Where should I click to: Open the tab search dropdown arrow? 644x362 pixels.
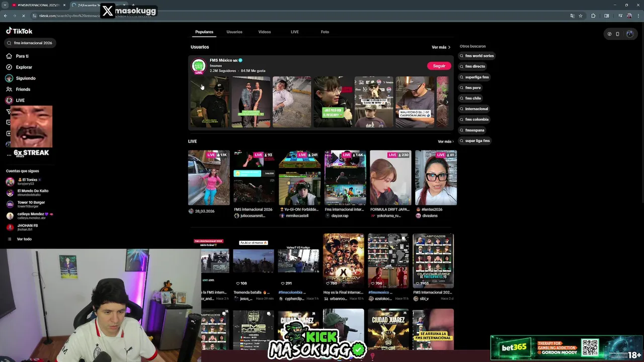(x=5, y=5)
